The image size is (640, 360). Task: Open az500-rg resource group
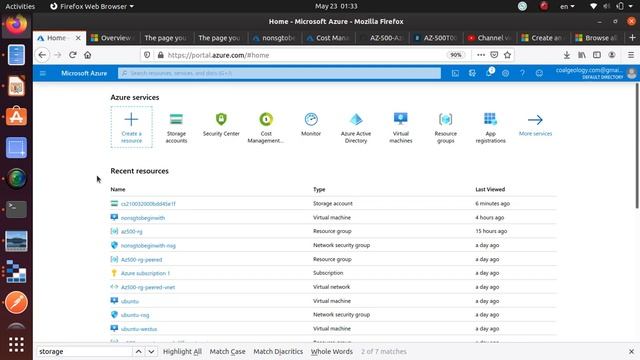tap(131, 231)
